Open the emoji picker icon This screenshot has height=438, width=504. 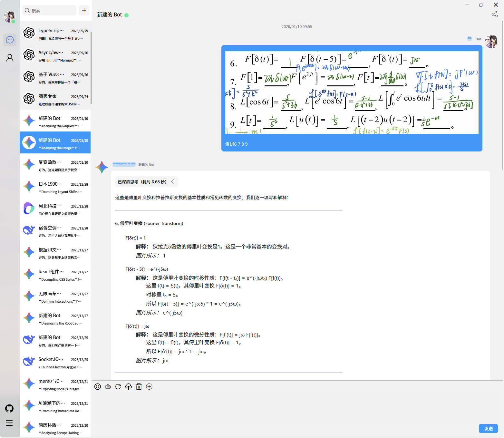[x=98, y=387]
